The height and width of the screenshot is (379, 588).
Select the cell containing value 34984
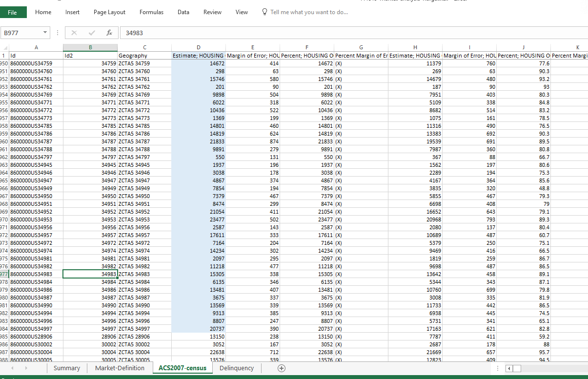[90, 282]
